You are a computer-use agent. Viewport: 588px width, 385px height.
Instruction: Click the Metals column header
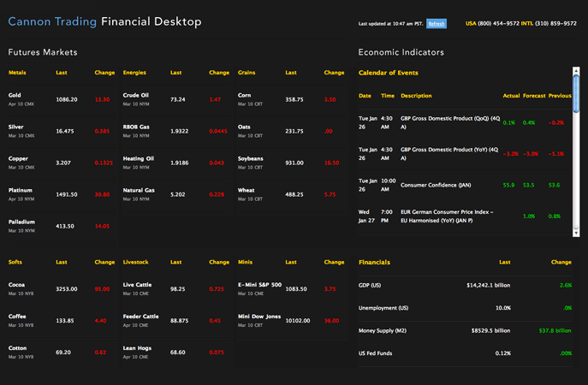click(17, 73)
